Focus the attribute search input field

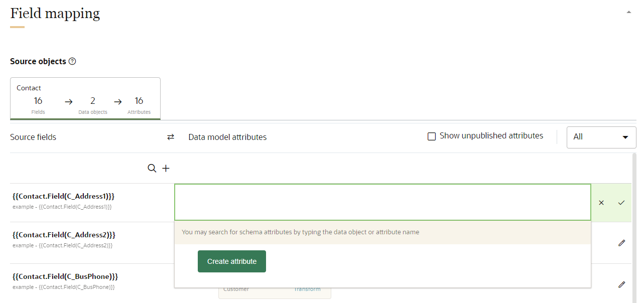point(382,202)
